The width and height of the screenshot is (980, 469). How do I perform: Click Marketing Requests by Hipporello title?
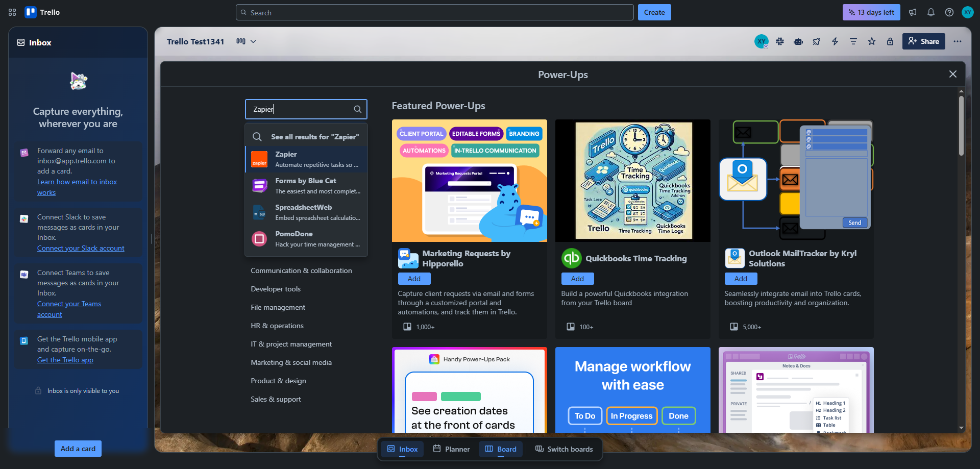tap(467, 258)
